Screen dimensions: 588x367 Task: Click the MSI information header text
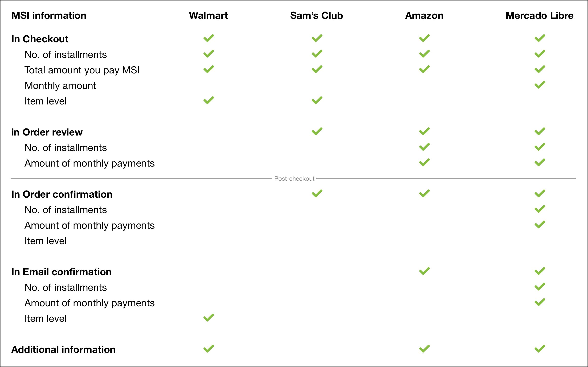pyautogui.click(x=49, y=16)
